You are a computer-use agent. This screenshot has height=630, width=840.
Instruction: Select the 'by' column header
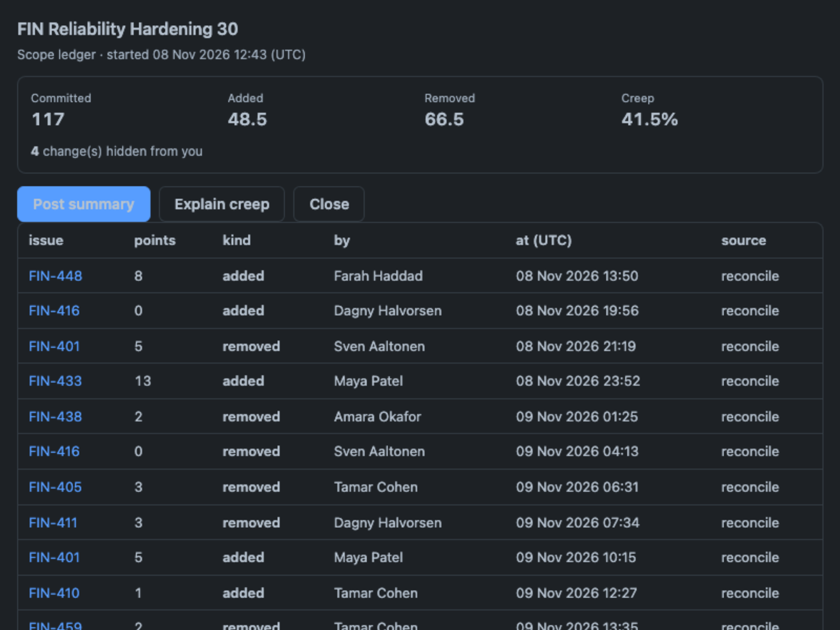coord(342,240)
